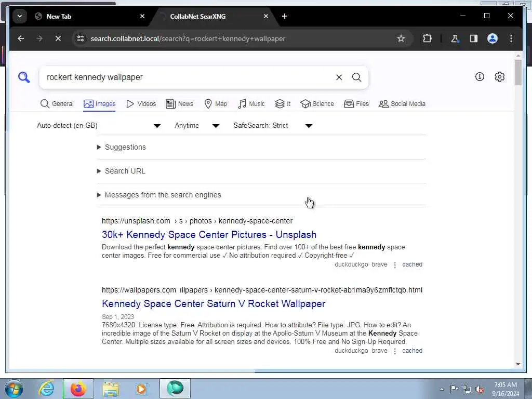Open the three-dot menu on the Unsplash result
Image resolution: width=532 pixels, height=399 pixels.
[395, 264]
